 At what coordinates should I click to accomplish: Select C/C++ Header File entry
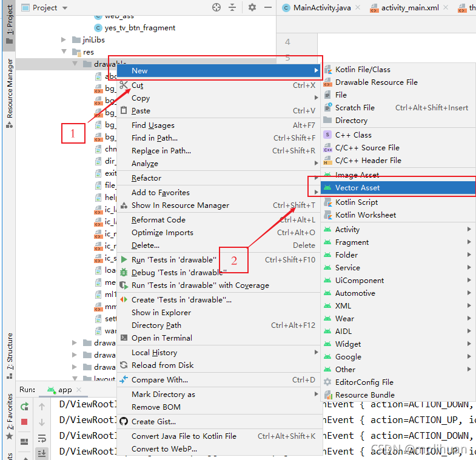398,160
